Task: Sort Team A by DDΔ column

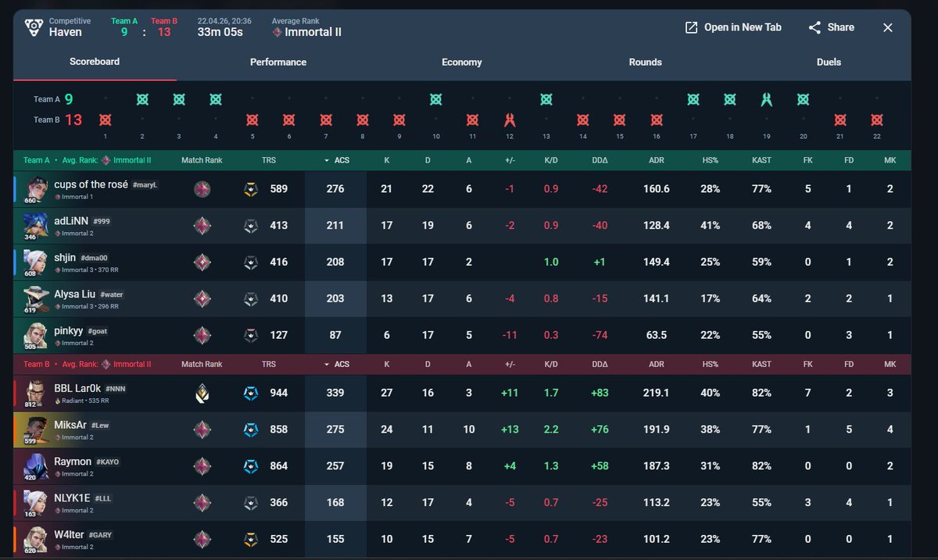Action: (600, 160)
